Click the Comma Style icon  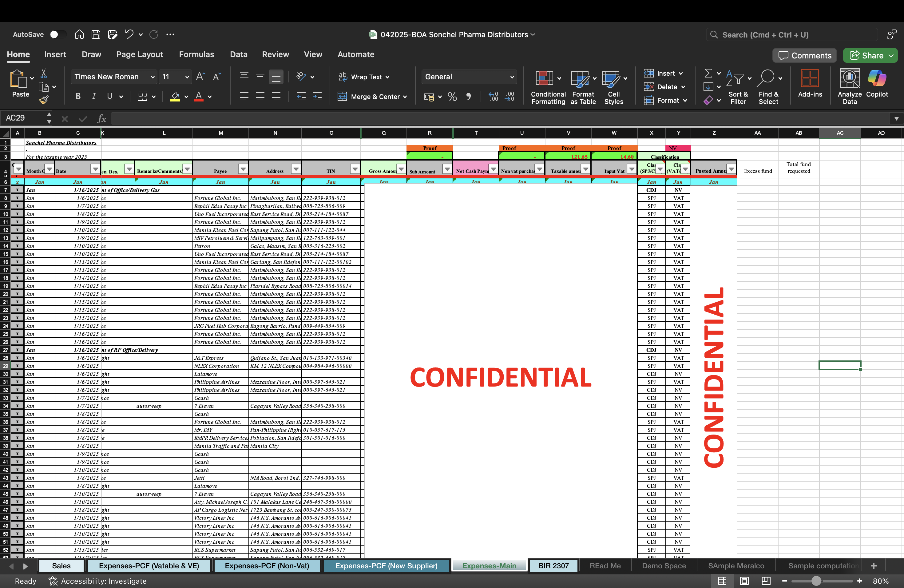pyautogui.click(x=468, y=97)
